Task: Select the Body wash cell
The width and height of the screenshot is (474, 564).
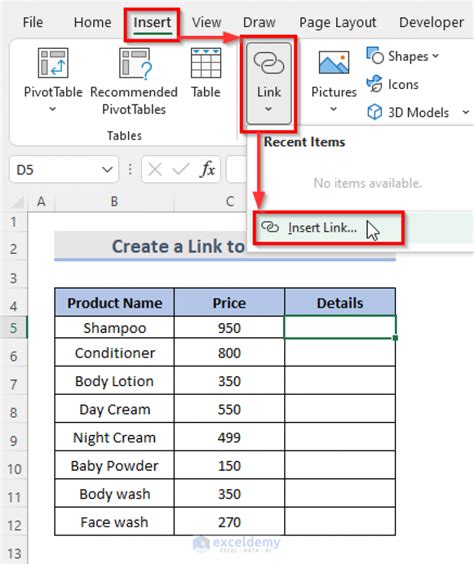Action: [114, 494]
